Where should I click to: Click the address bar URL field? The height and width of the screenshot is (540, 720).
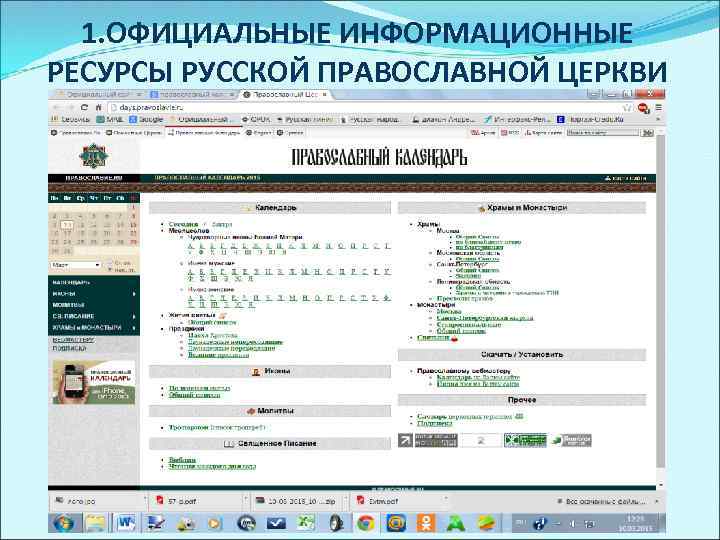(365, 107)
